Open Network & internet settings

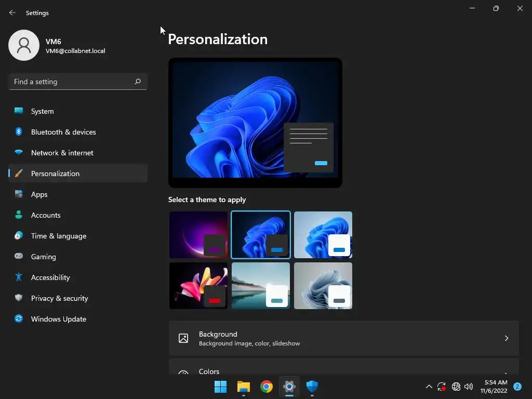coord(78,153)
